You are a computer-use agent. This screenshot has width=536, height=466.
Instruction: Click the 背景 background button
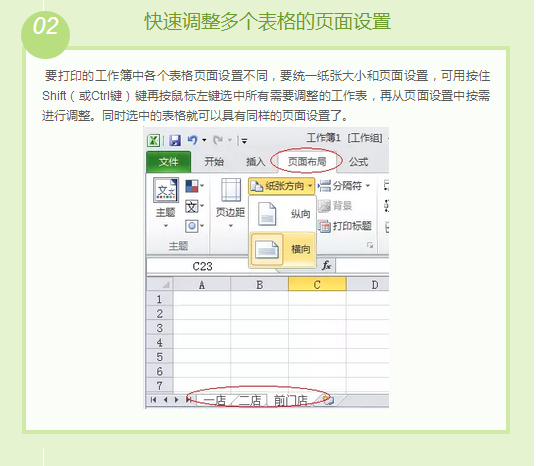(x=335, y=206)
